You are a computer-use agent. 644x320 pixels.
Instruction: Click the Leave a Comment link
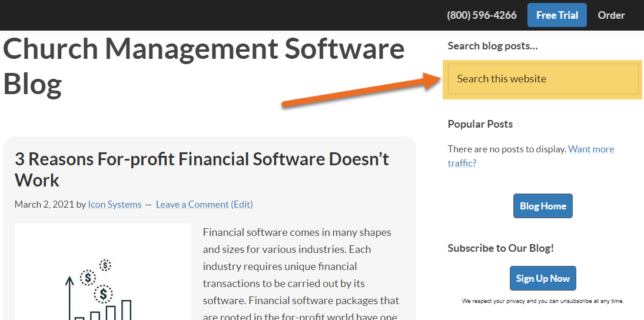pos(192,204)
